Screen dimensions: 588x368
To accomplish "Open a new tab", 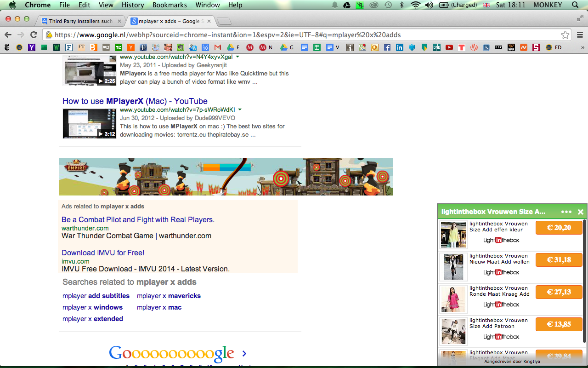I will [224, 22].
